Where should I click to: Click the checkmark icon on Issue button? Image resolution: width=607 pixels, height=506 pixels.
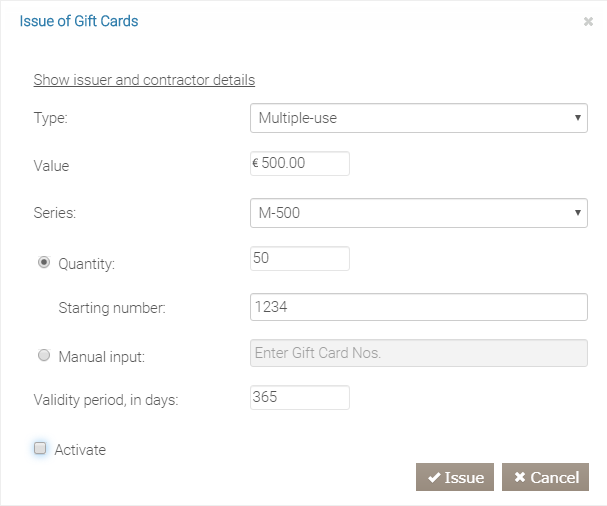(x=434, y=478)
